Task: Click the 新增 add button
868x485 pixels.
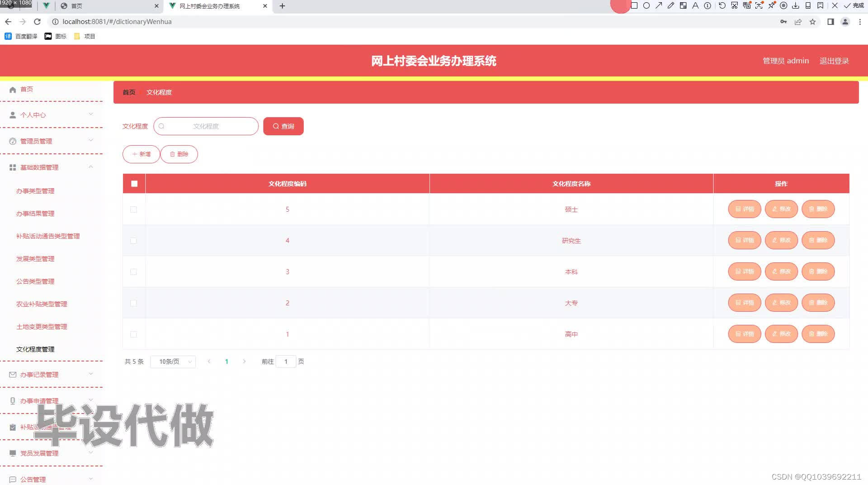Action: [x=141, y=154]
